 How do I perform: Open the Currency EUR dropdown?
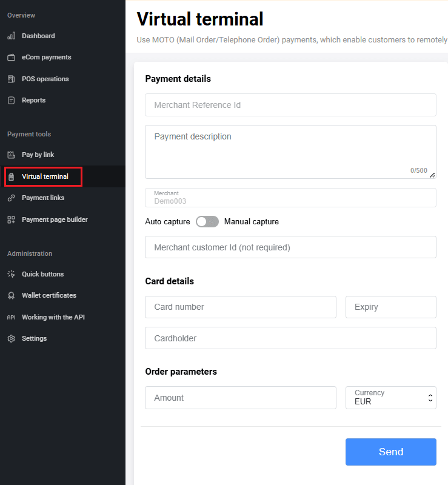click(390, 398)
